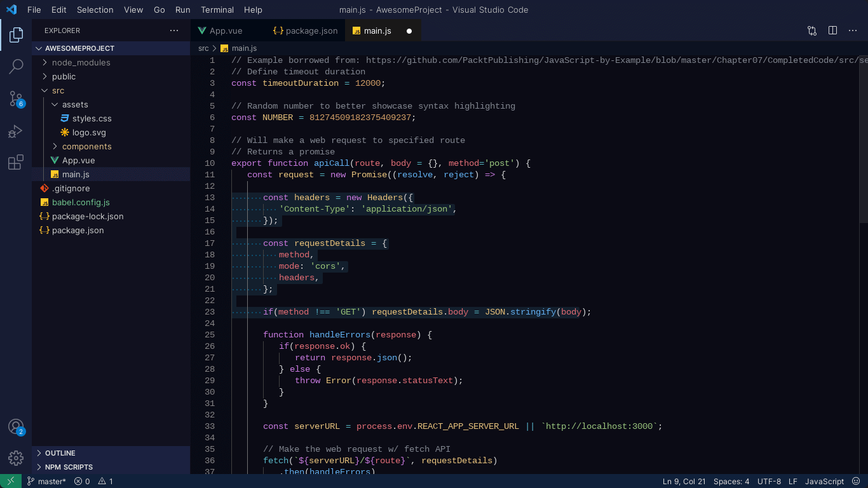Collapse the AWESOMEPROJECT root folder

tap(111, 48)
